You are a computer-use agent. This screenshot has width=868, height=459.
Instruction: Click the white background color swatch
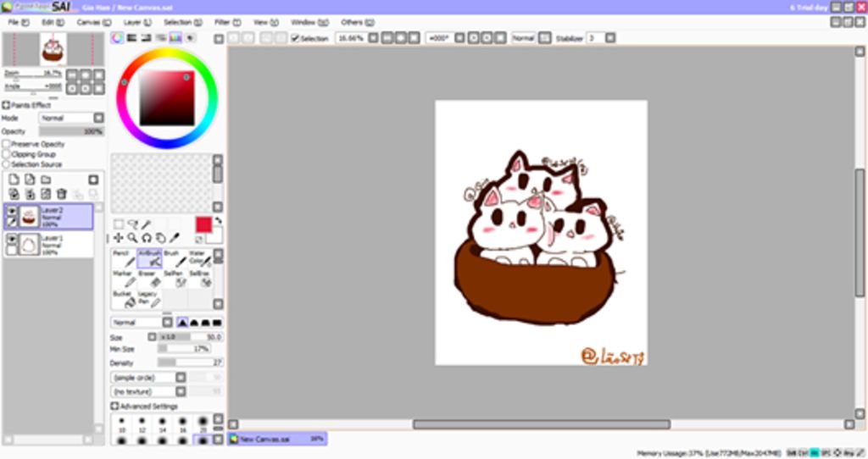point(214,236)
